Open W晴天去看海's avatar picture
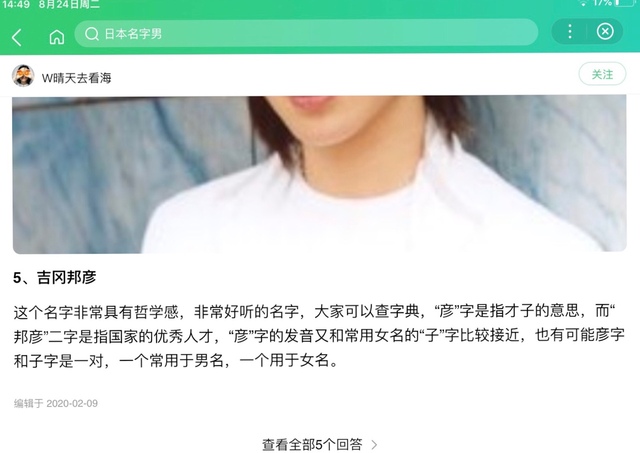The height and width of the screenshot is (453, 640). tap(23, 76)
